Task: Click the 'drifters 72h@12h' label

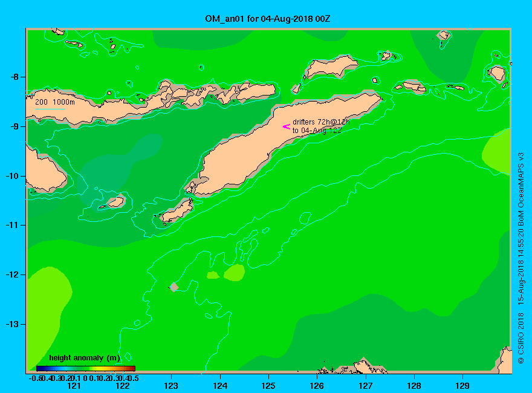Action: [x=321, y=122]
